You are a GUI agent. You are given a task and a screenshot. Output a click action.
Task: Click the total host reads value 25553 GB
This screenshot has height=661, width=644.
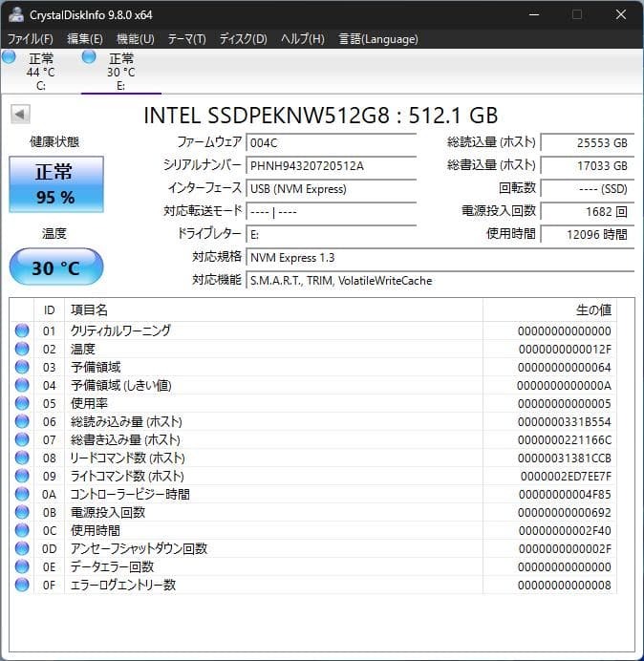tap(588, 142)
